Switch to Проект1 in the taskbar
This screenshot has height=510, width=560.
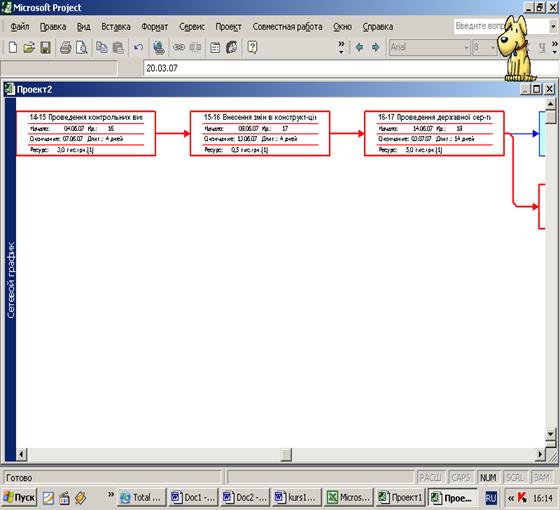click(x=400, y=497)
